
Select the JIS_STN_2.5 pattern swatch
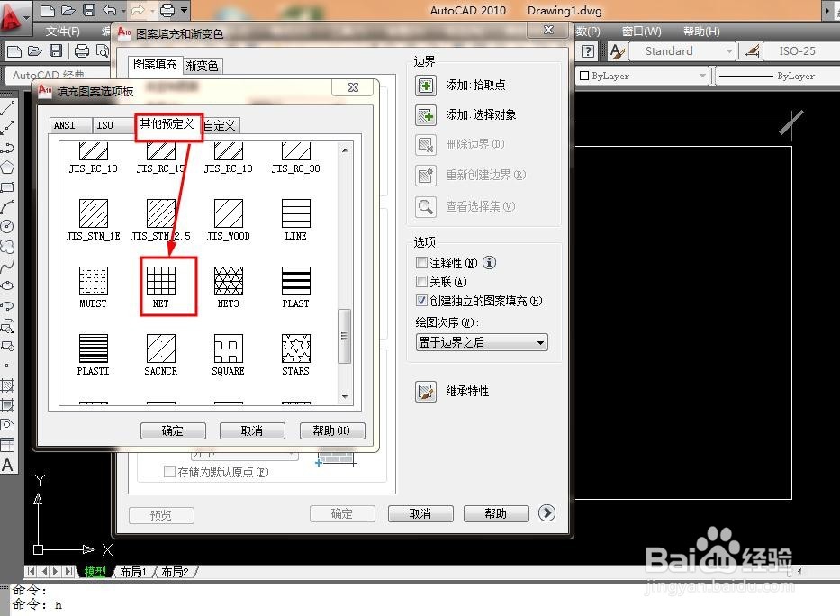(161, 213)
